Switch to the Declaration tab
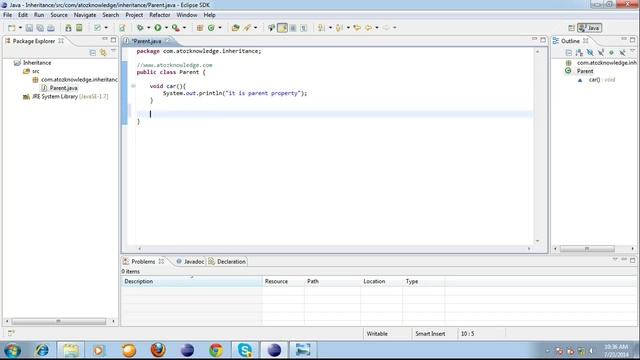This screenshot has width=640, height=360. pos(227,262)
